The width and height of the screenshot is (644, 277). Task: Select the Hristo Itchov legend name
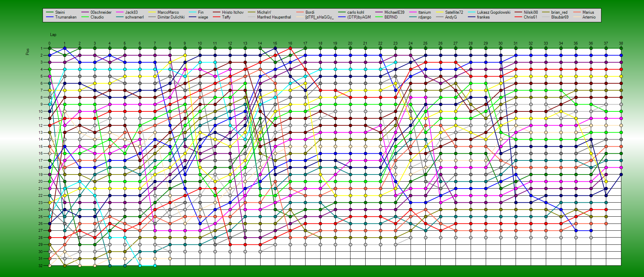click(x=233, y=12)
